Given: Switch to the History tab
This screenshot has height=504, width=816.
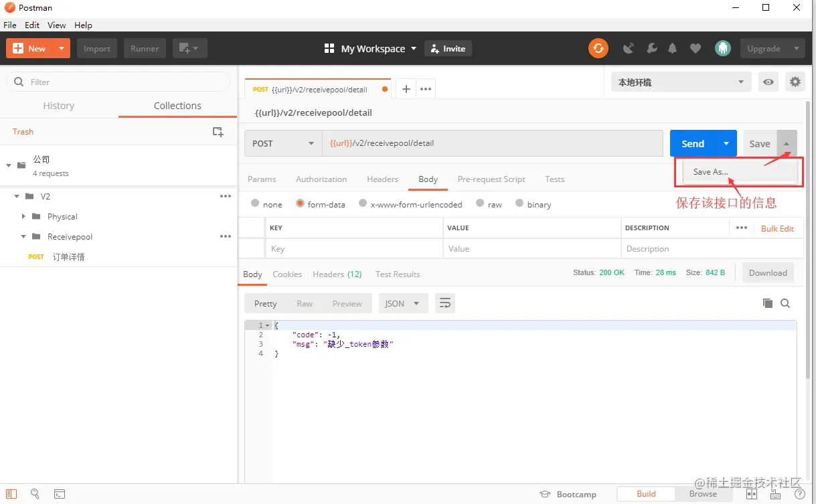Looking at the screenshot, I should tap(59, 106).
